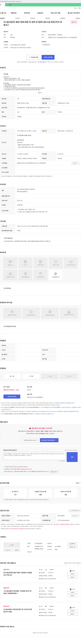Click the 주택자금 지원 icon
81x644 pixels.
point(10,275)
